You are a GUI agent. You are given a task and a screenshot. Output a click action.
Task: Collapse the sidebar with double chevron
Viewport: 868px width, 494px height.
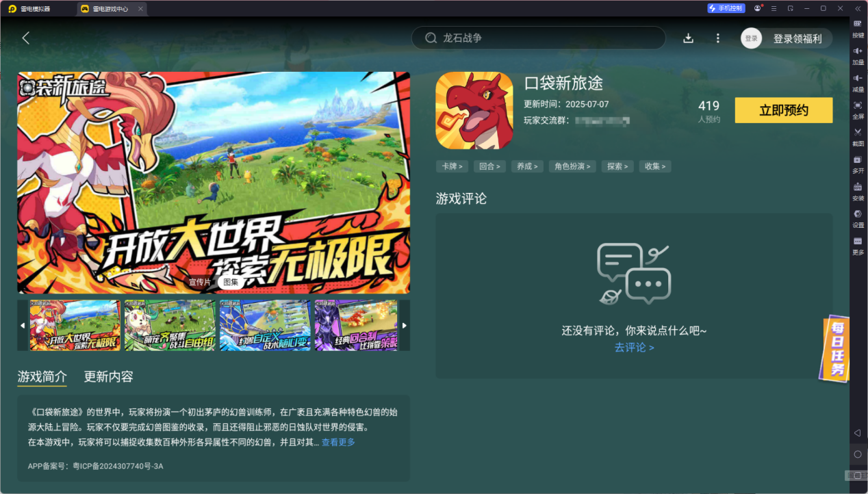click(858, 8)
